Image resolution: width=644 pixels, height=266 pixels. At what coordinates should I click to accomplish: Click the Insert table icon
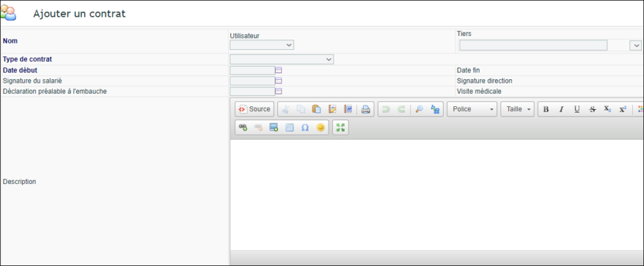290,128
